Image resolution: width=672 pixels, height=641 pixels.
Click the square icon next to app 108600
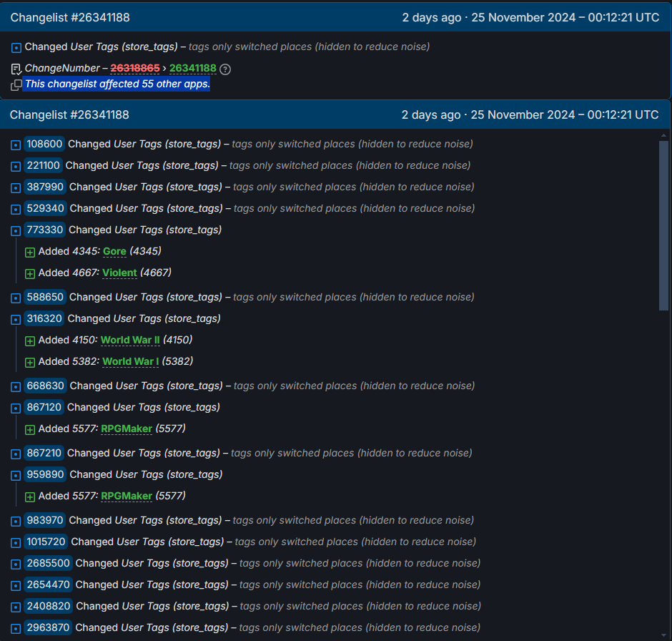click(16, 145)
